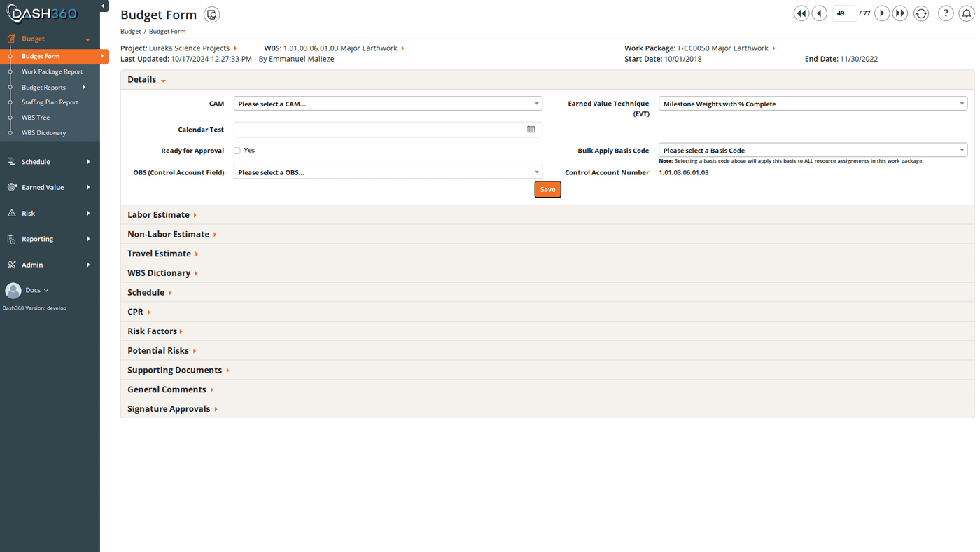The height and width of the screenshot is (552, 980).
Task: Click the Dash360 Version: develop text
Action: click(x=34, y=308)
